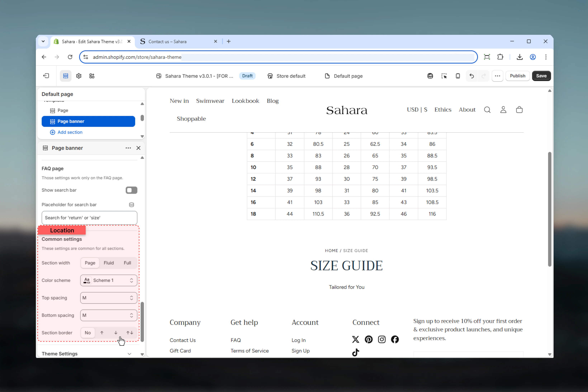Expand the Theme Settings section
The height and width of the screenshot is (392, 588).
tap(87, 354)
